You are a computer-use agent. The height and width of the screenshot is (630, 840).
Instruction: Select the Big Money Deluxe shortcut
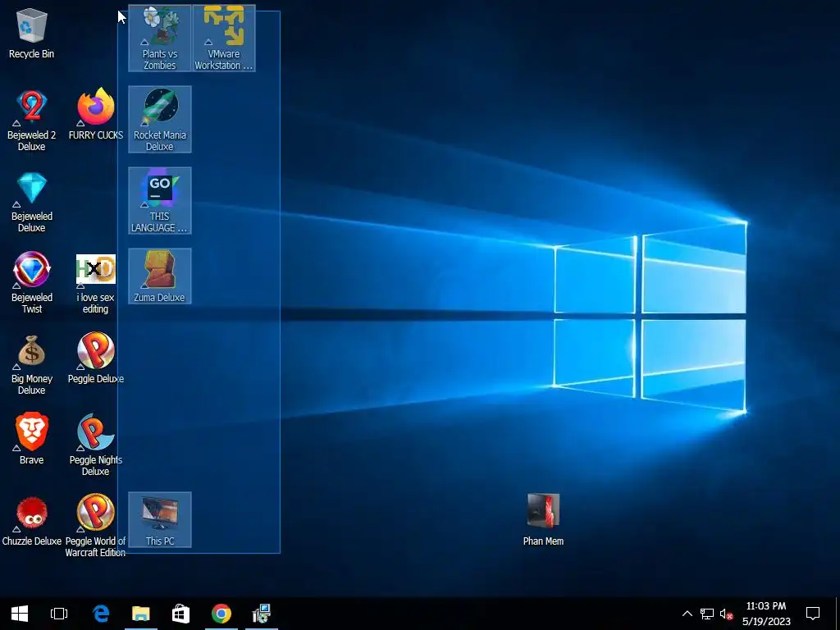32,364
